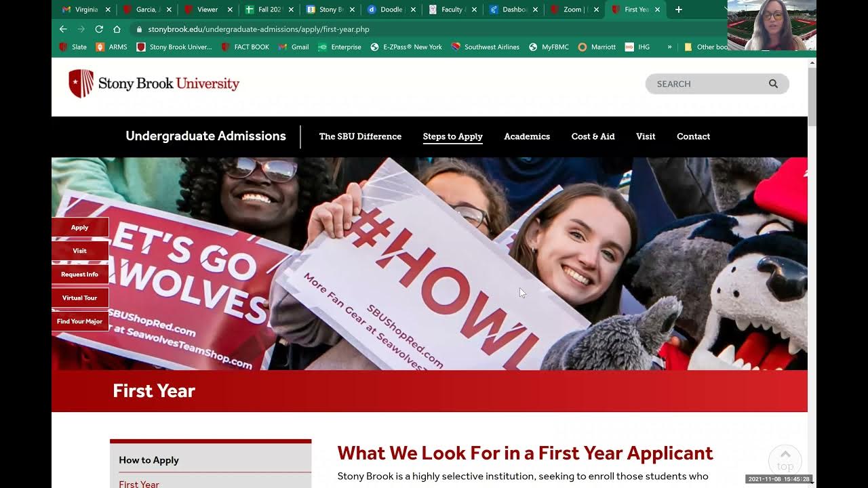
Task: Open the browser home page icon
Action: (117, 29)
